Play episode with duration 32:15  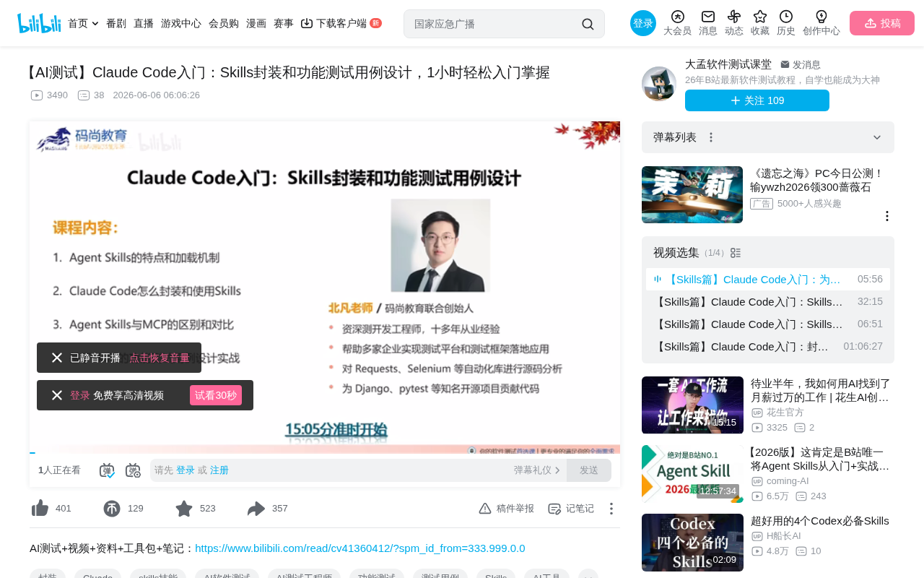coord(768,301)
